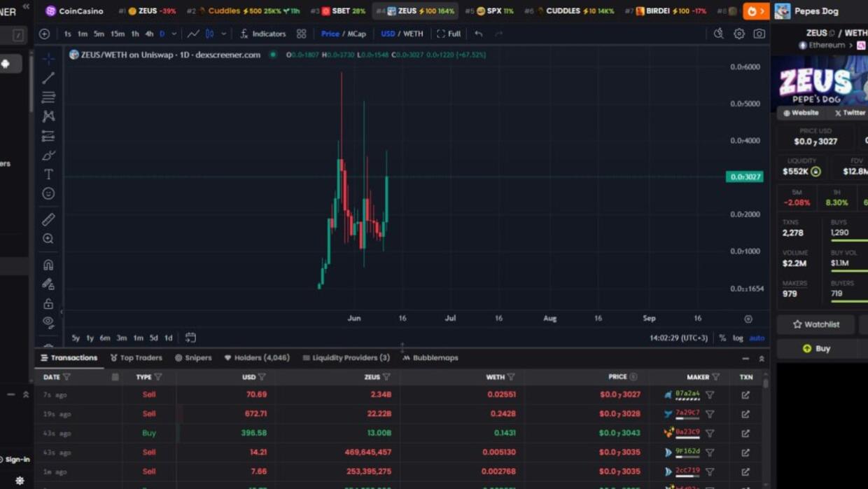Open chart settings gear icon
Viewport: 868px width, 489px height.
738,34
